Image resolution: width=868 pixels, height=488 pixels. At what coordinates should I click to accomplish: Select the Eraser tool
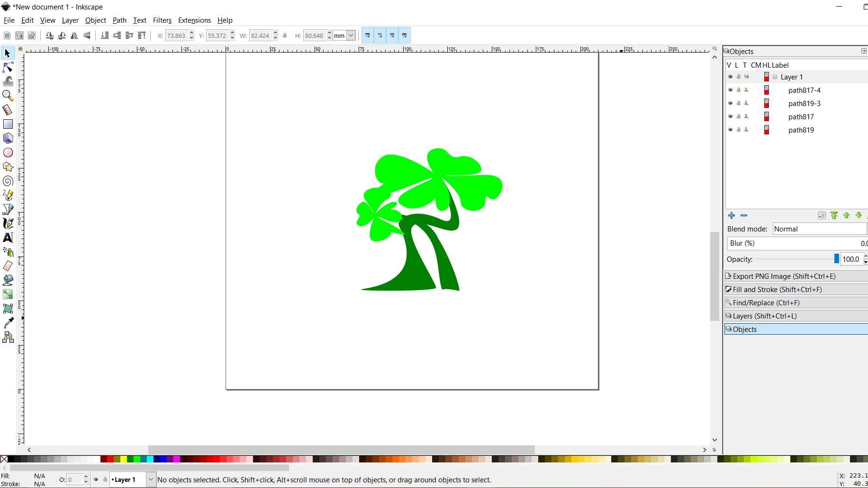[x=8, y=266]
